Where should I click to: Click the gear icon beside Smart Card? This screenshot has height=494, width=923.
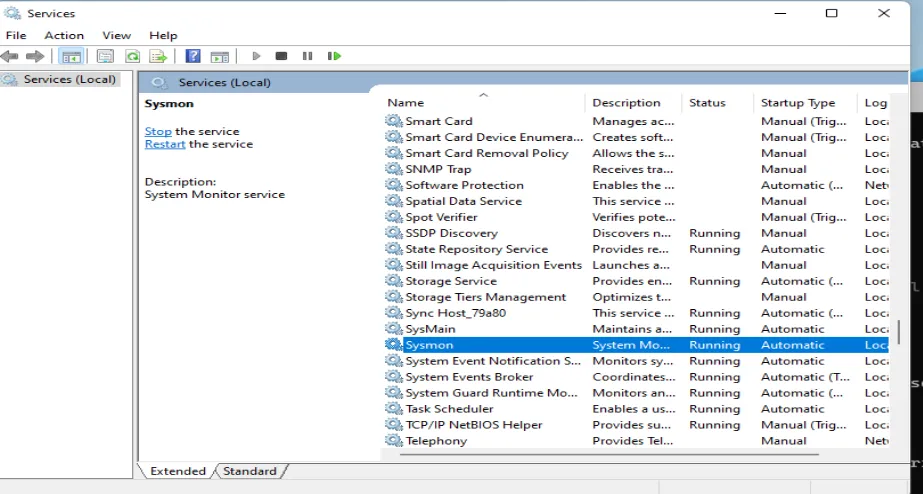point(393,121)
